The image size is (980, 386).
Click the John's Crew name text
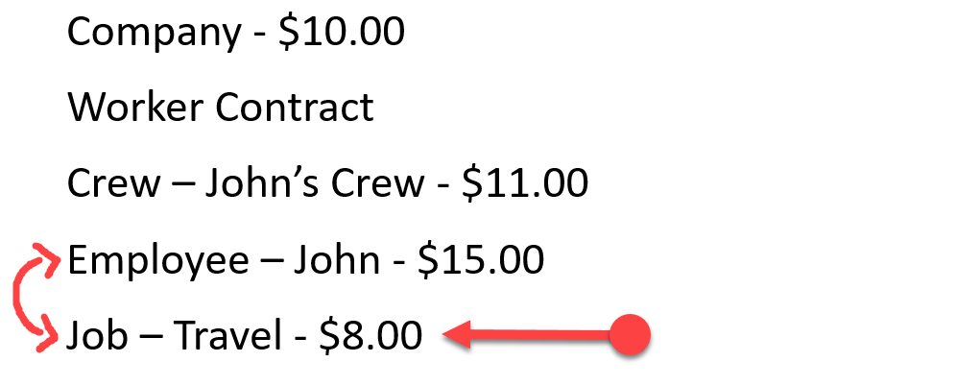coord(315,183)
